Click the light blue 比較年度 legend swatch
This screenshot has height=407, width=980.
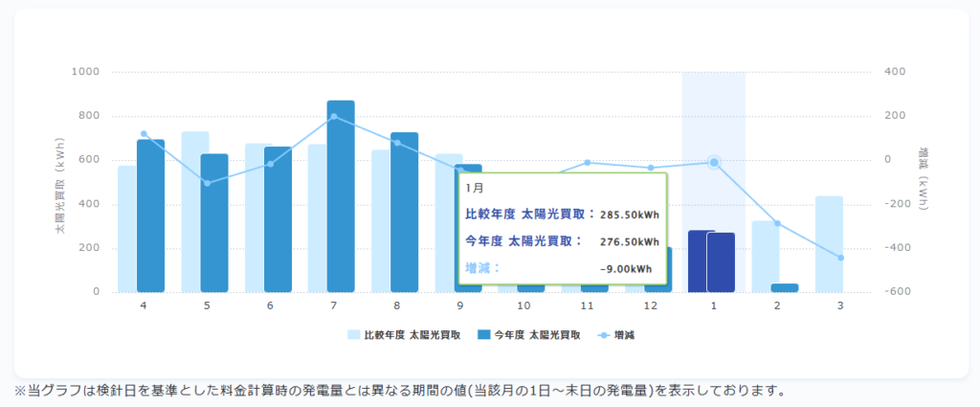coord(354,335)
